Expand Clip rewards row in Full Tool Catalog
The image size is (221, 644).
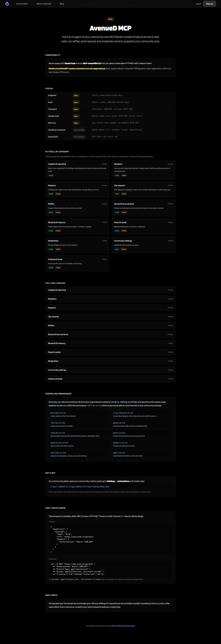(110, 317)
